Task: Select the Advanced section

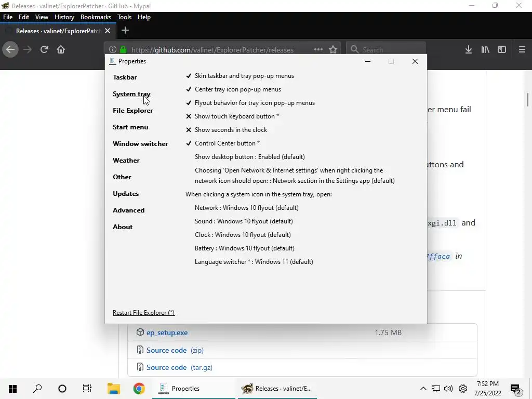Action: (x=129, y=210)
